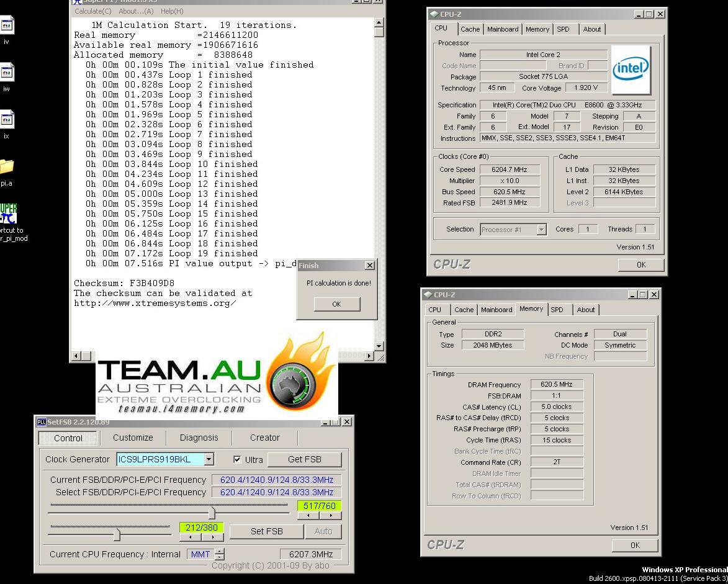This screenshot has height=584, width=728.
Task: Click the Checksum F3B409D8 line
Action: tap(124, 283)
